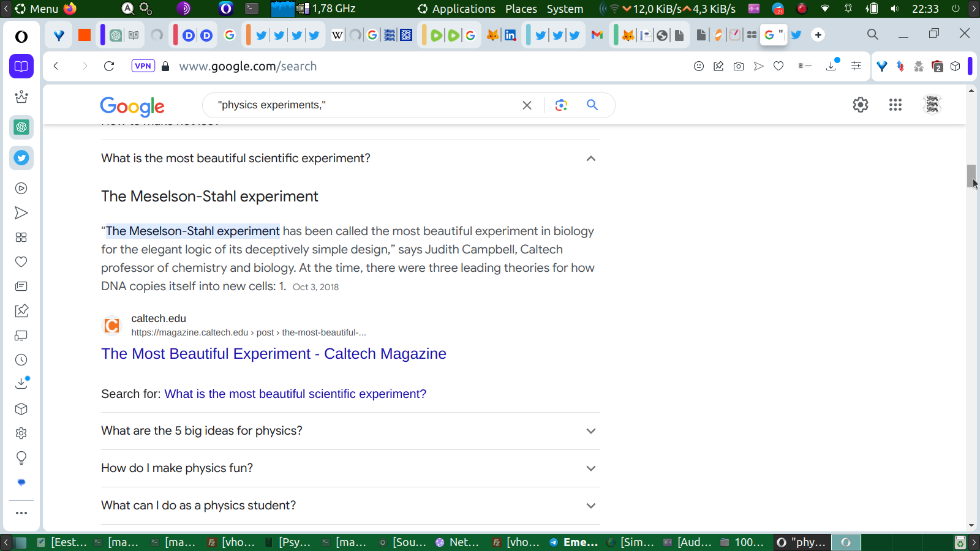The height and width of the screenshot is (551, 980).
Task: Expand 'What are the 5 big ideas for physics?'
Action: pyautogui.click(x=590, y=431)
